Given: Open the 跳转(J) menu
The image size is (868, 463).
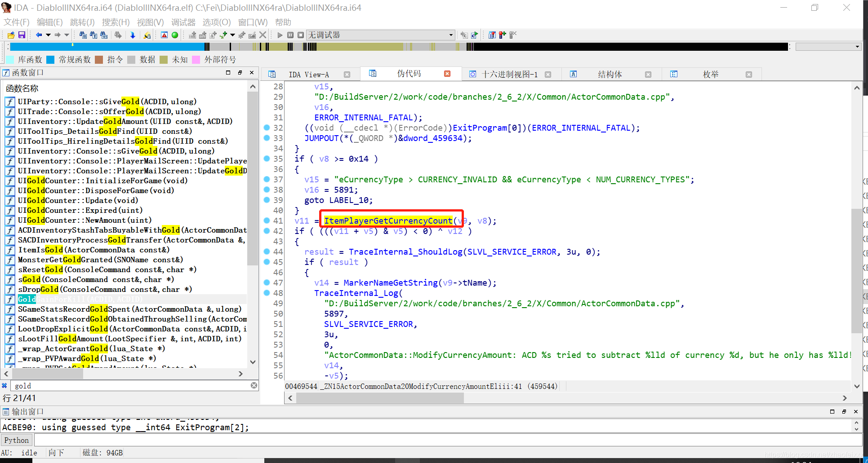Looking at the screenshot, I should click(x=82, y=22).
